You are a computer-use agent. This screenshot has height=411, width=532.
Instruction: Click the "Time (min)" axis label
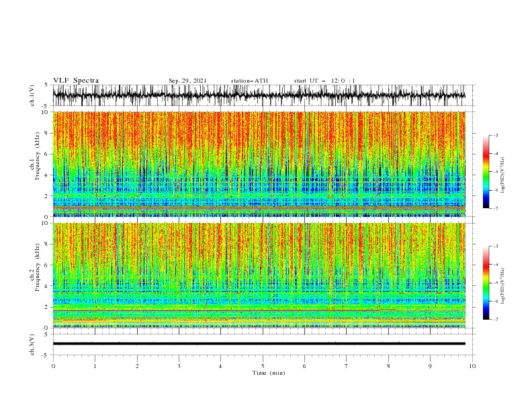pyautogui.click(x=269, y=373)
